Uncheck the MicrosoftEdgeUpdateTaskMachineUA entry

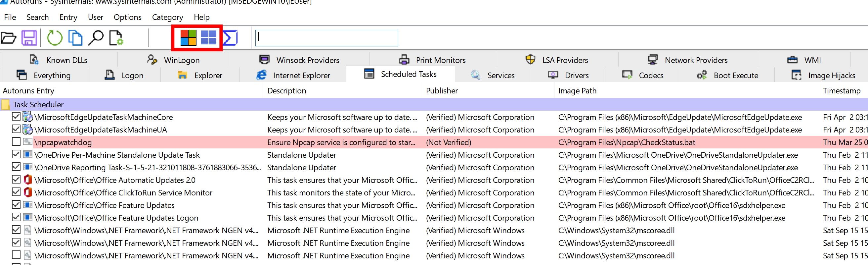[x=16, y=129]
